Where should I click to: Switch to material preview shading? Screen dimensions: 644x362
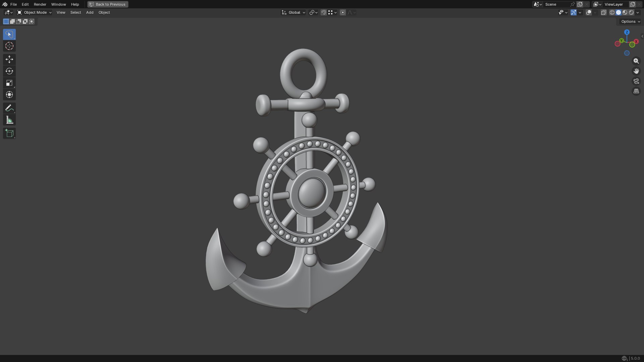[x=625, y=12]
